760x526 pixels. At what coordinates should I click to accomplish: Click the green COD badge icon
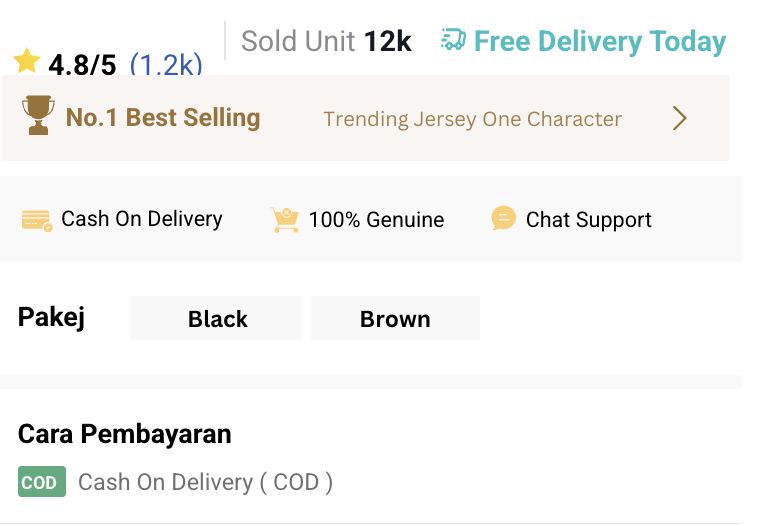pyautogui.click(x=41, y=482)
